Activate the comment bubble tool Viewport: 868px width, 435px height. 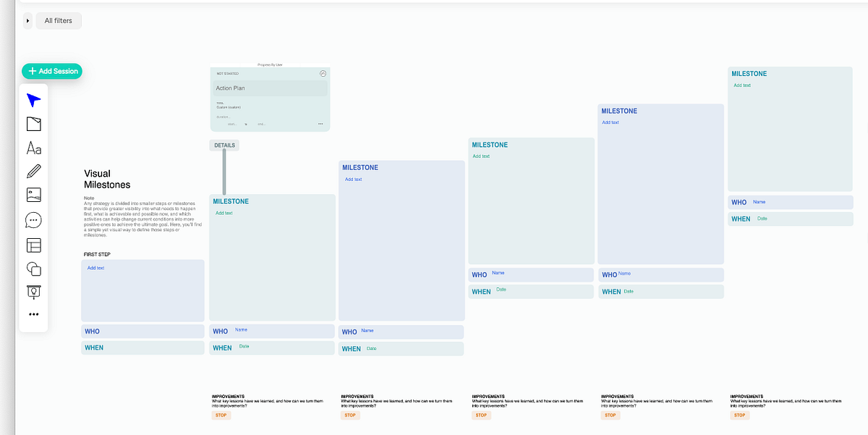pos(33,220)
